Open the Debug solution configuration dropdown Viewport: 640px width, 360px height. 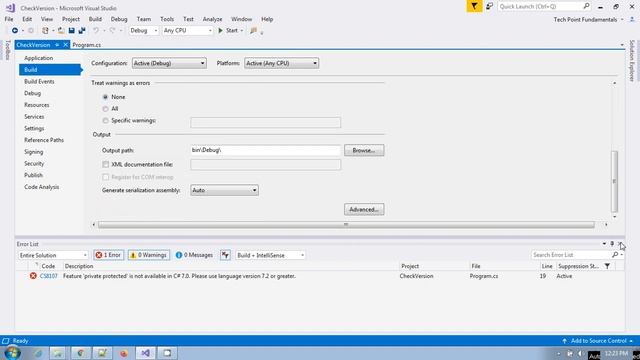pos(144,31)
